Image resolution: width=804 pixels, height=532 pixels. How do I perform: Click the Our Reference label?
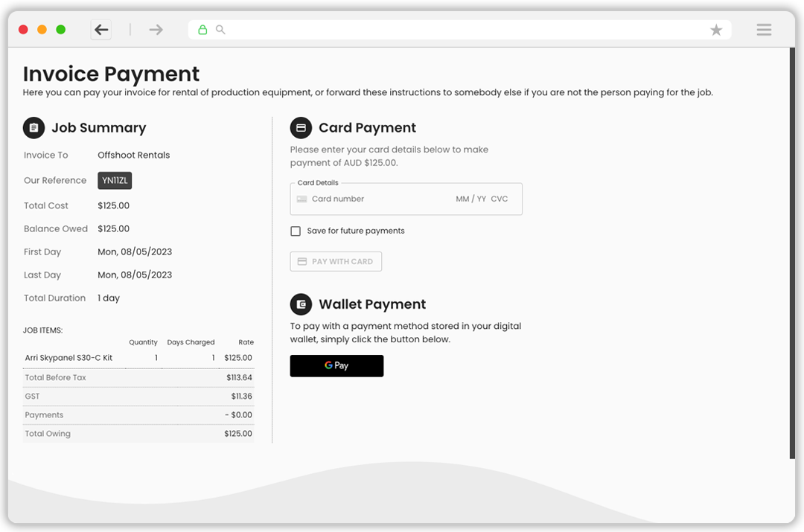point(55,180)
